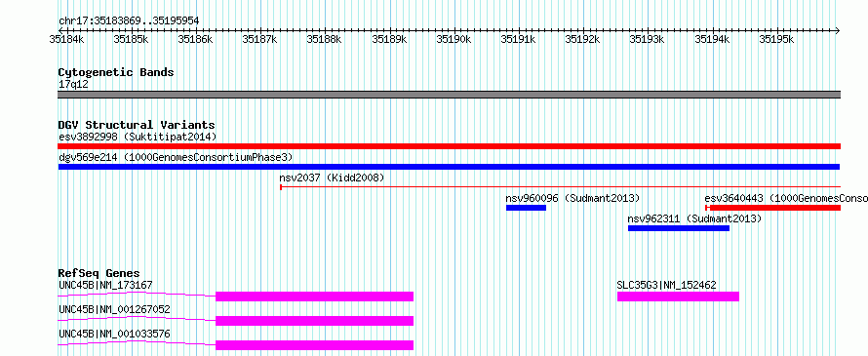Click the 17q12 band label

(73, 84)
